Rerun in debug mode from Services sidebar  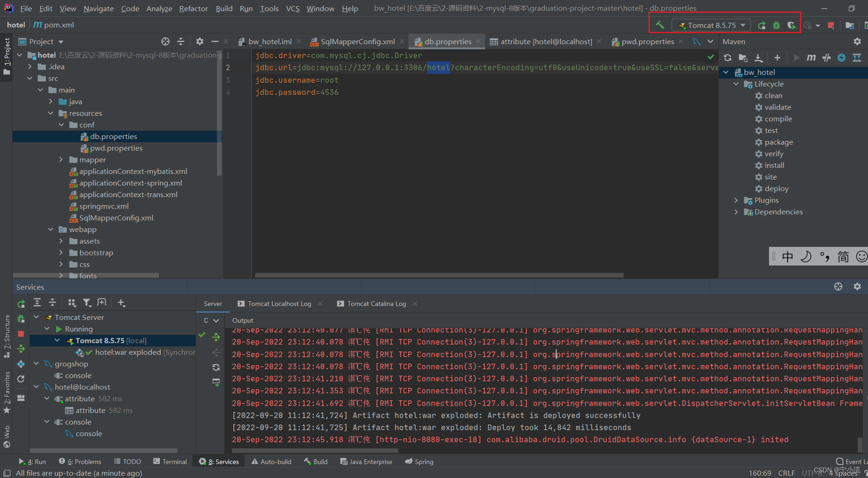click(21, 319)
